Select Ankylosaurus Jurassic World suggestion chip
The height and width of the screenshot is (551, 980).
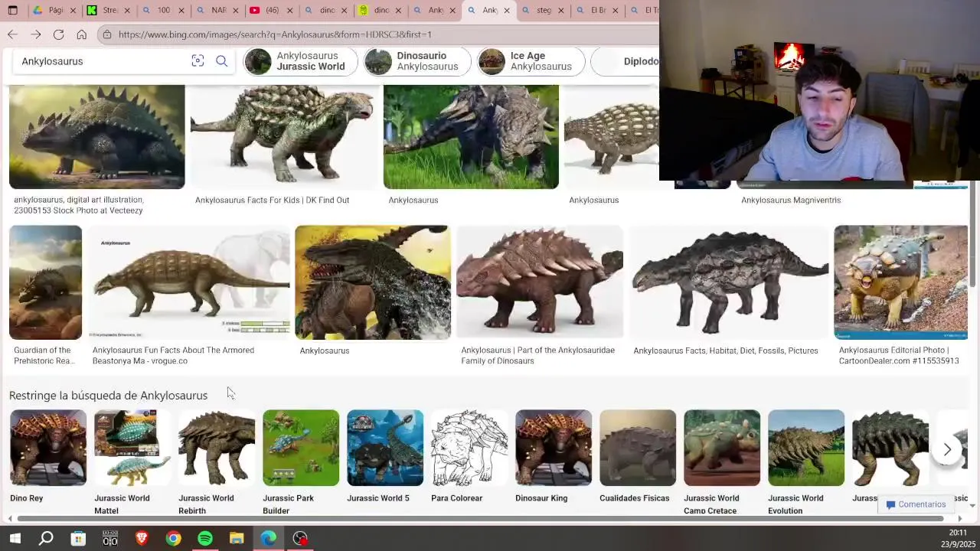coord(300,61)
